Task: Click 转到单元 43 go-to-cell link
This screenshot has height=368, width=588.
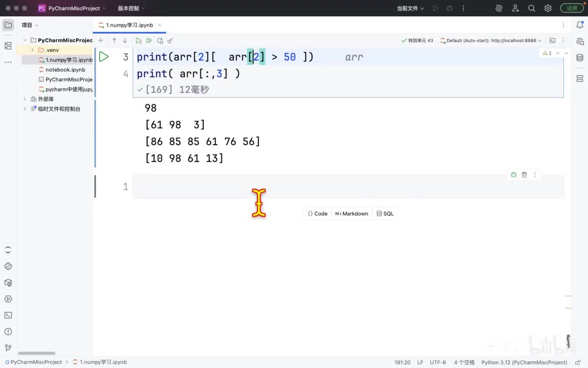Action: pyautogui.click(x=417, y=40)
